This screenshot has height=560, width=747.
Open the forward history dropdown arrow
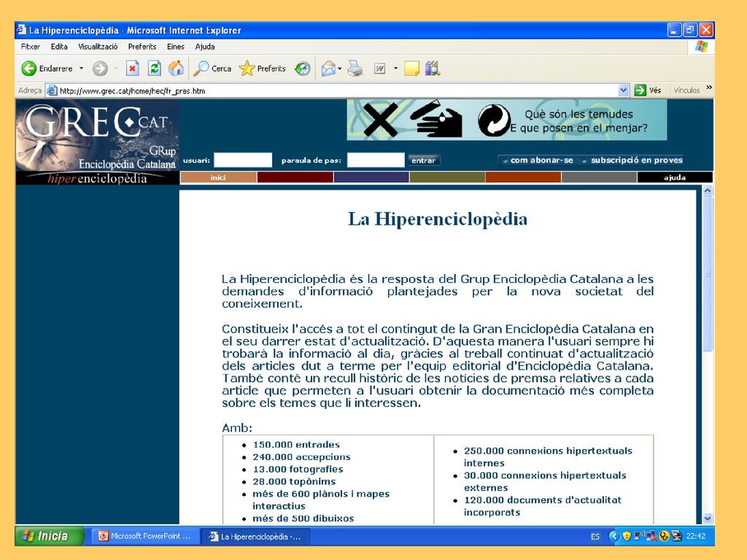tap(116, 69)
